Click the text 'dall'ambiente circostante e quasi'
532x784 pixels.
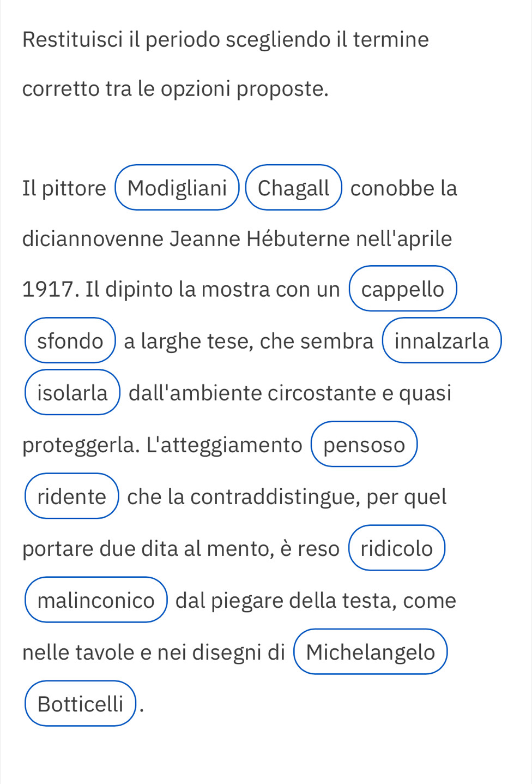(x=290, y=393)
